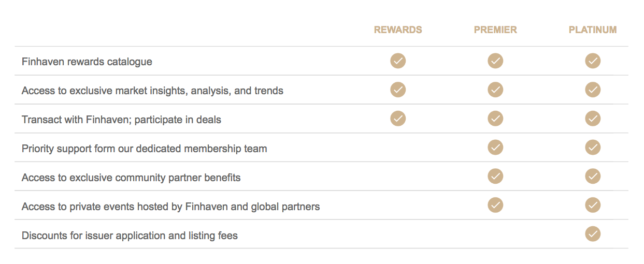Click Premier checkmark for priority support row
644x264 pixels.
tap(495, 148)
